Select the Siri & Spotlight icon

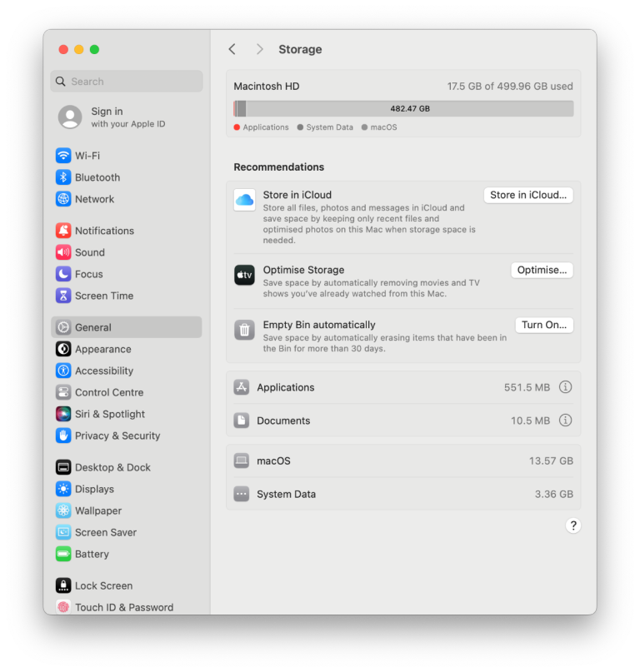[63, 414]
